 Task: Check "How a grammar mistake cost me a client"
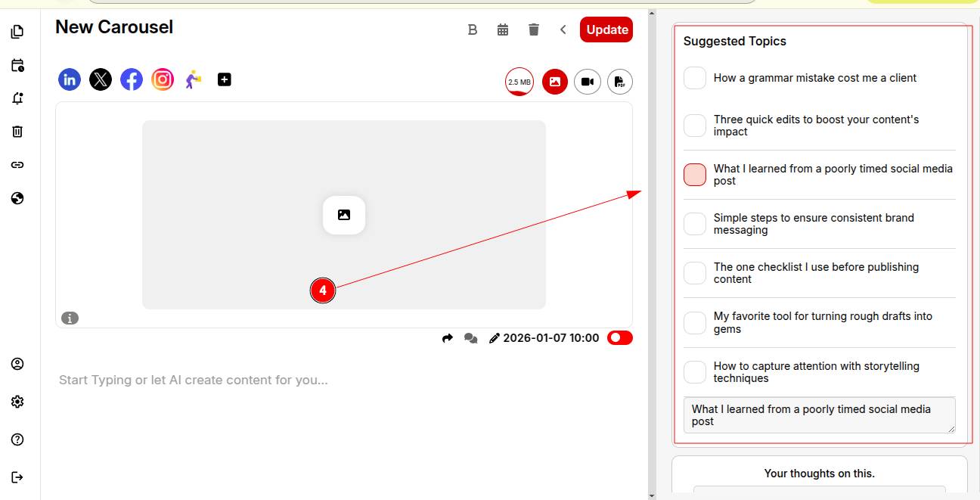(695, 78)
